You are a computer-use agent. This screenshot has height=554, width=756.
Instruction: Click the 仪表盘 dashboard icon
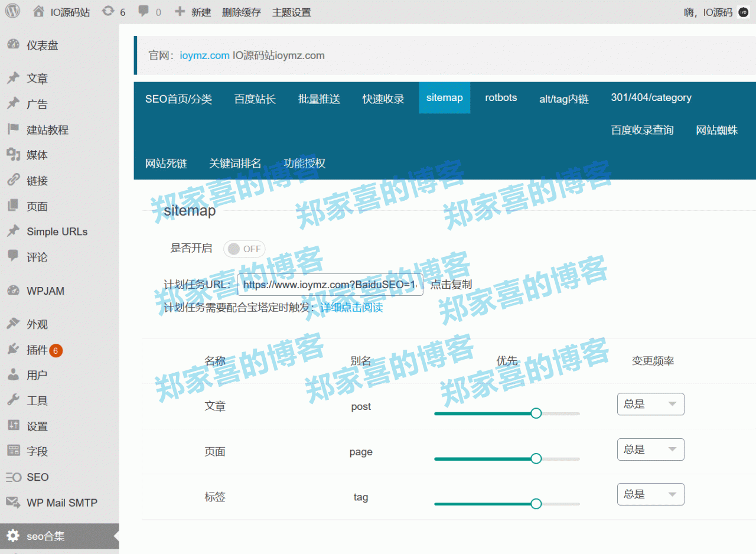13,45
